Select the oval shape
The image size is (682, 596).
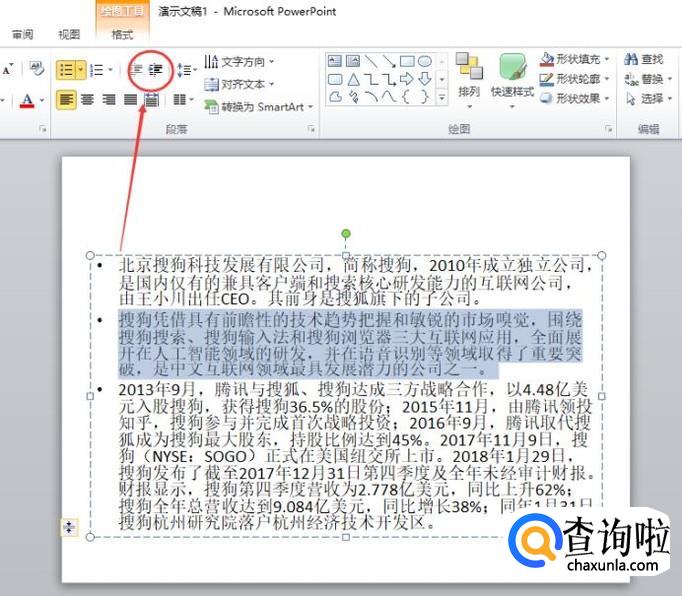point(425,61)
